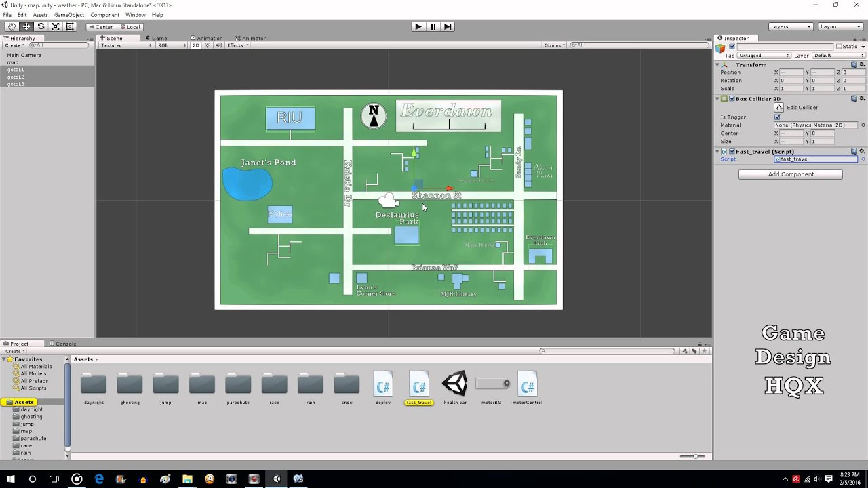This screenshot has height=488, width=868.
Task: Open Material object picker circle
Action: [863, 125]
